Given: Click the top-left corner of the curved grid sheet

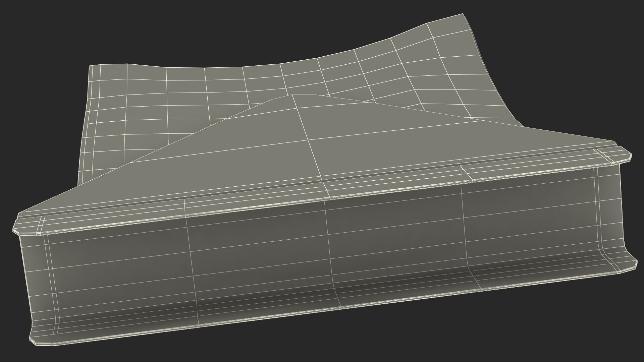Looking at the screenshot, I should click(90, 66).
